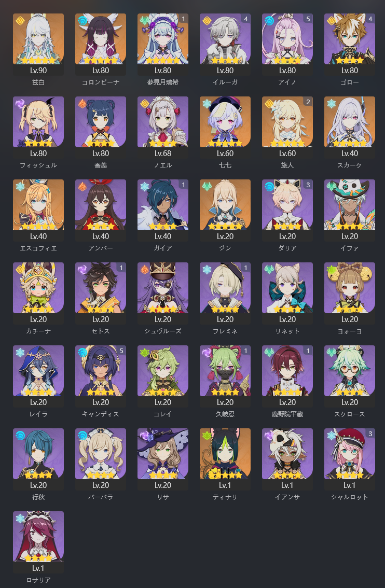Screen dimensions: 385x588
Task: Click Dendro element icon on ヨォーヨ
Action: coord(332,269)
